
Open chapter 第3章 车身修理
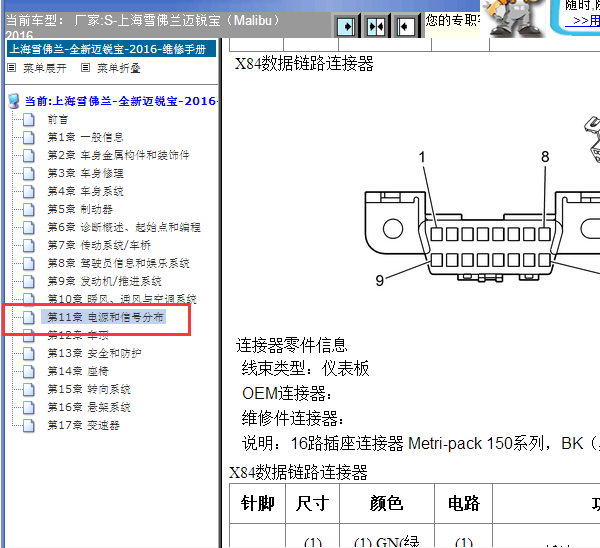pos(85,173)
